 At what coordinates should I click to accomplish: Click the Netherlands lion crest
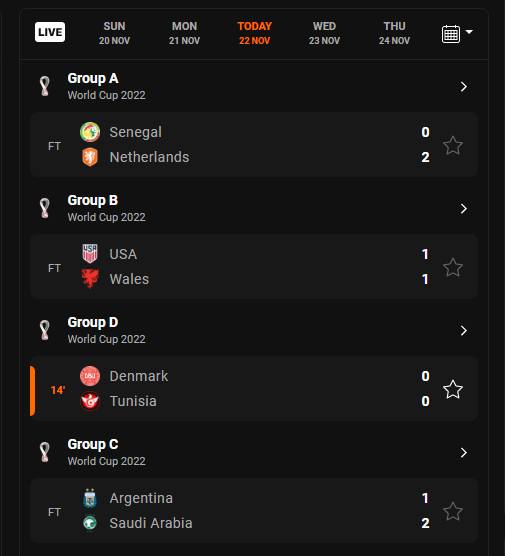[x=90, y=157]
